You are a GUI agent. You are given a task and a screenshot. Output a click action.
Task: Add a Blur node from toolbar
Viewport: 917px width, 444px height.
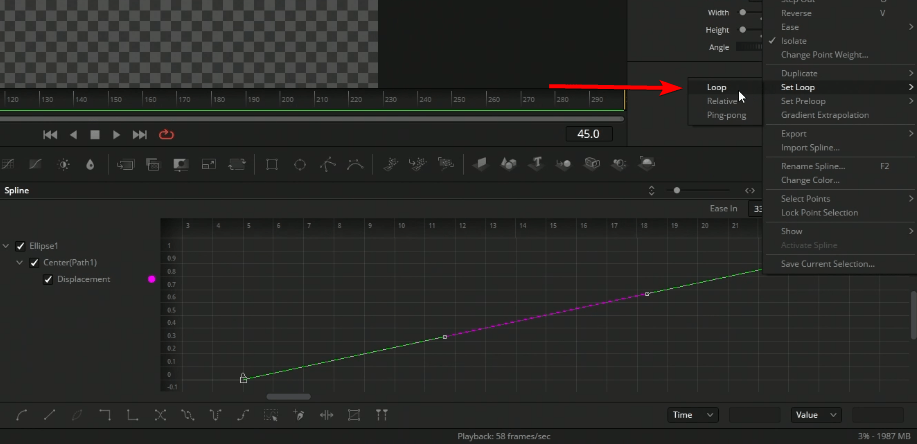pyautogui.click(x=89, y=165)
